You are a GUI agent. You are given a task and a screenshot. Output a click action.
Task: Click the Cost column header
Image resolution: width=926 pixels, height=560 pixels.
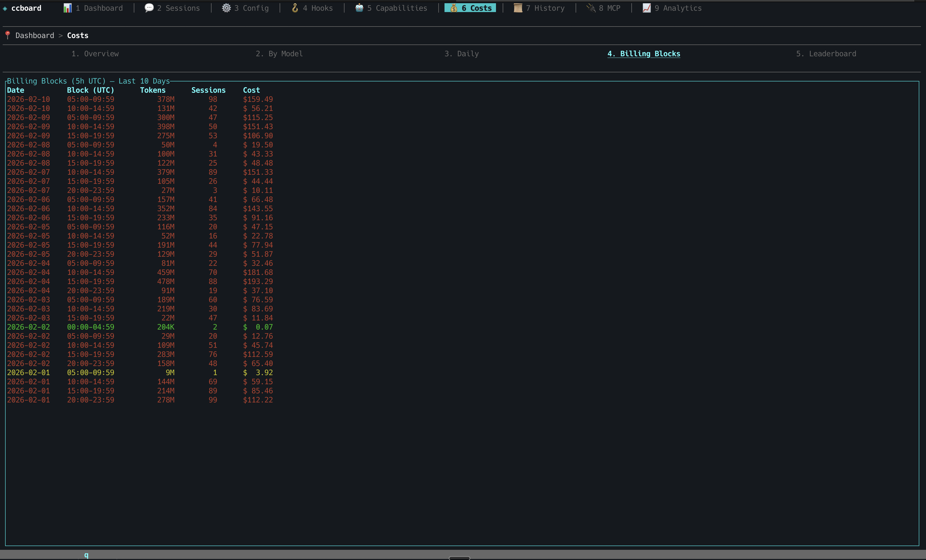point(251,90)
